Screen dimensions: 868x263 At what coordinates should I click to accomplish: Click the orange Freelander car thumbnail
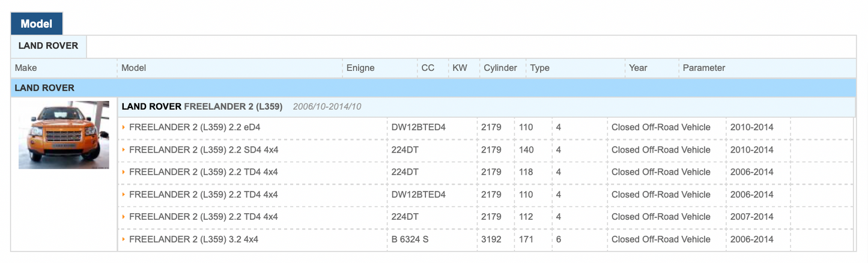(x=64, y=135)
